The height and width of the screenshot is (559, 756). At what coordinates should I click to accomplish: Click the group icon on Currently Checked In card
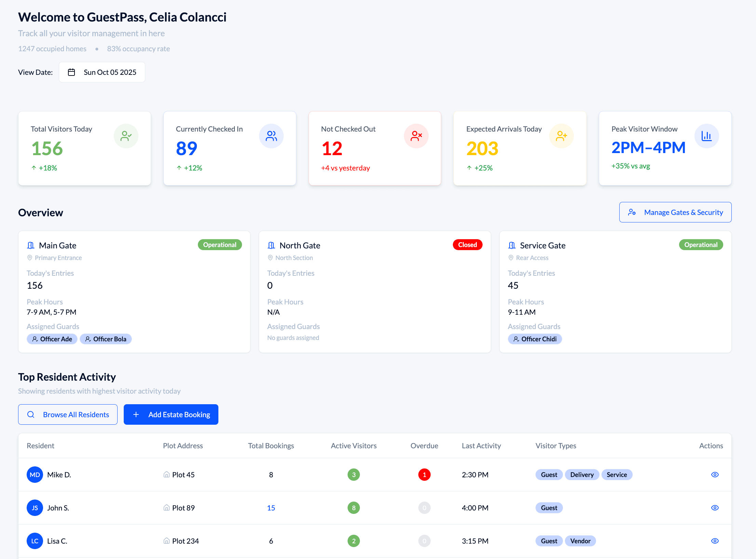[271, 136]
